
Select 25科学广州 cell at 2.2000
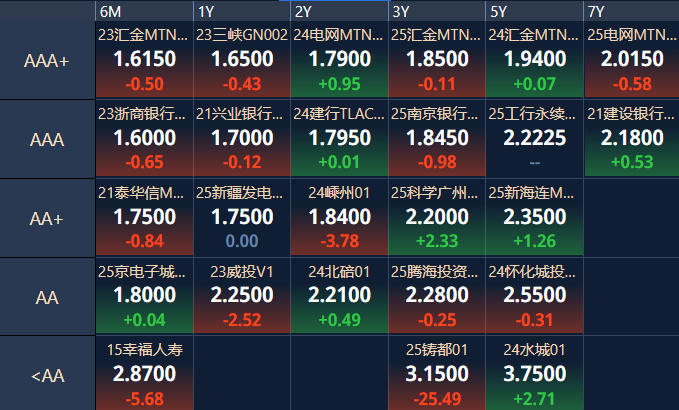click(x=436, y=217)
